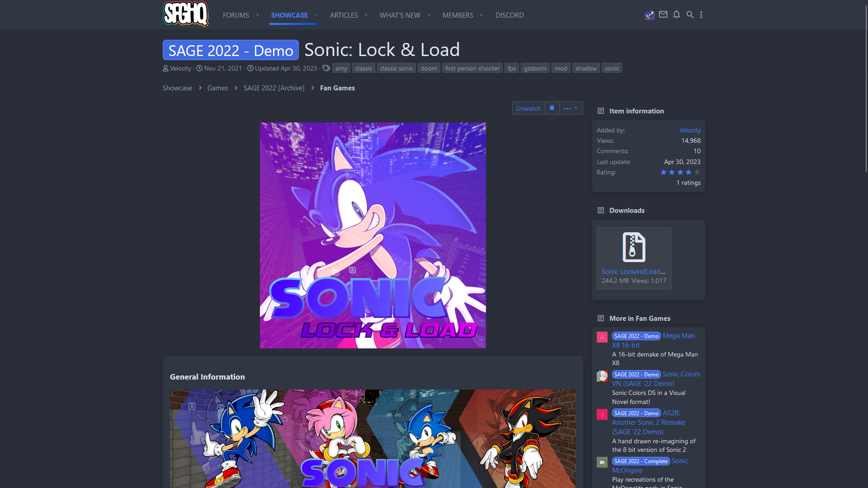Viewport: 868px width, 488px height.
Task: Click the item information panel icon
Action: point(600,111)
